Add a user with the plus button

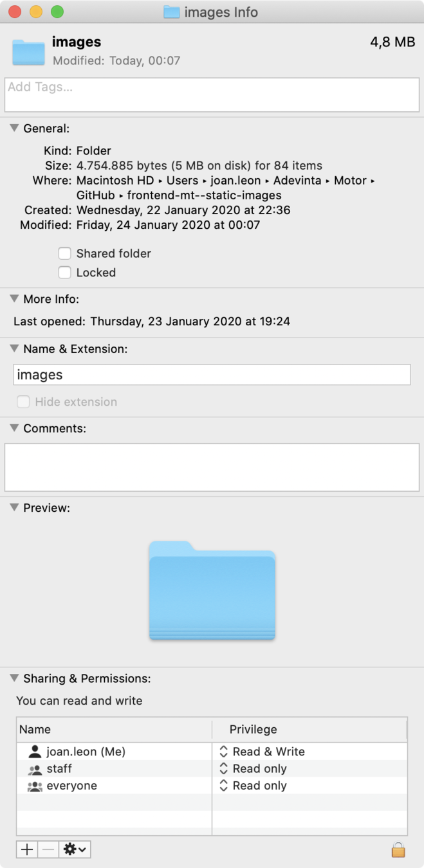[27, 849]
